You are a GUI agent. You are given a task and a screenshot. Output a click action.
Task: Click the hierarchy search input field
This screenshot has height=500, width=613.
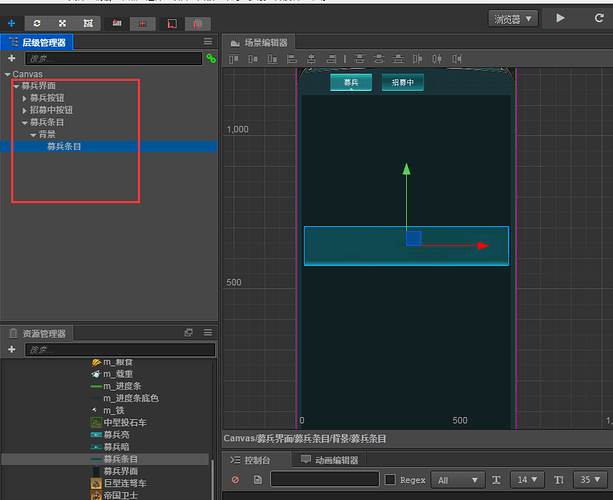[112, 59]
